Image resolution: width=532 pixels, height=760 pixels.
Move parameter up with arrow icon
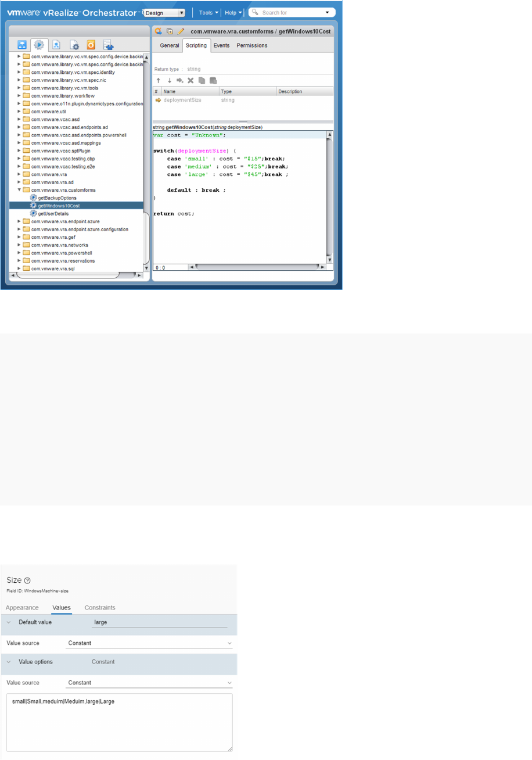[158, 80]
